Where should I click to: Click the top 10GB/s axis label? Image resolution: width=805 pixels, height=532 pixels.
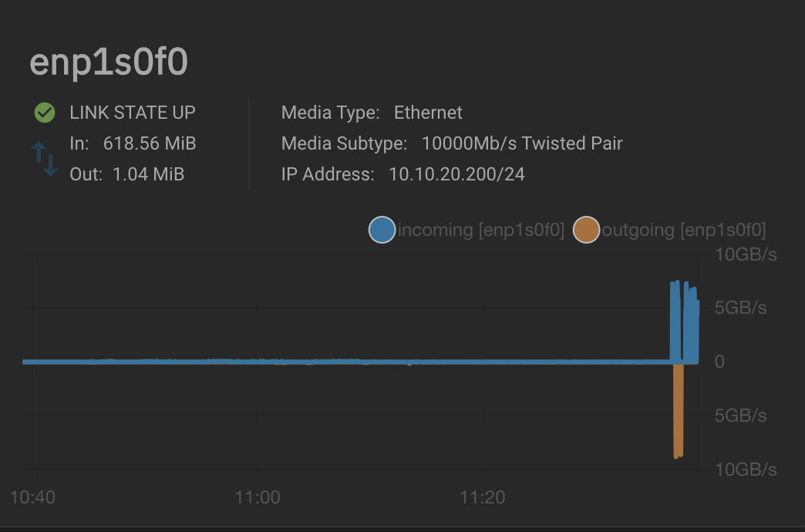(746, 254)
